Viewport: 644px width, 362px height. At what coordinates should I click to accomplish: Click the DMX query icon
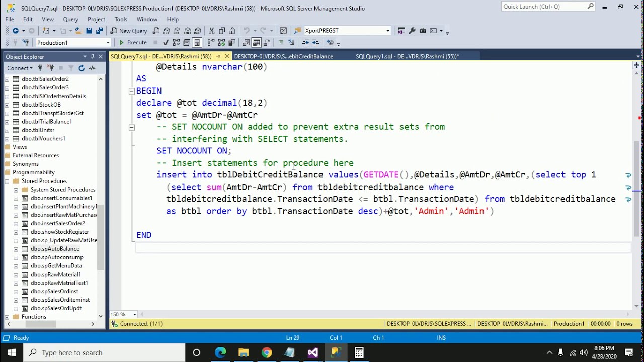pyautogui.click(x=177, y=31)
